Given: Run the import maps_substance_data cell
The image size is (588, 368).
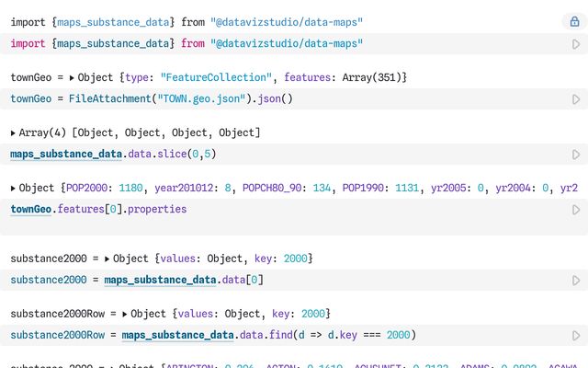Looking at the screenshot, I should (576, 44).
